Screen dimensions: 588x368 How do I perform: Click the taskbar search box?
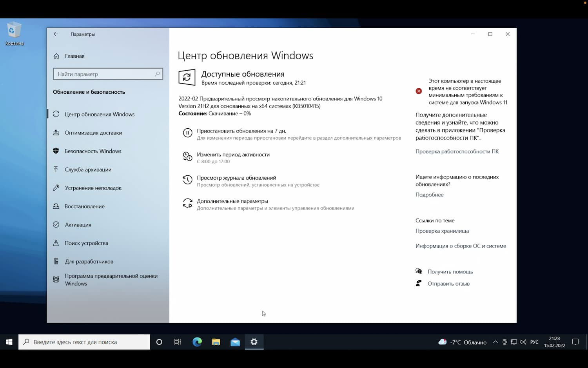84,342
